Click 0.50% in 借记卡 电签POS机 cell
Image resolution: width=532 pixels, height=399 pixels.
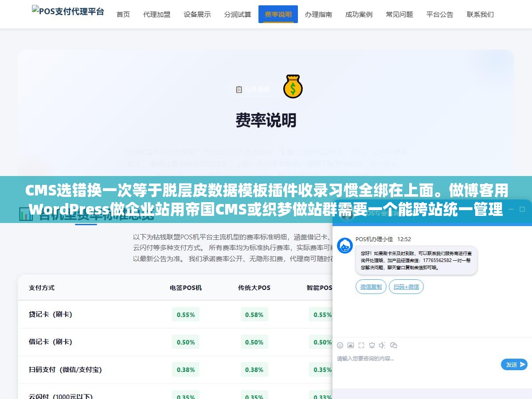186,342
